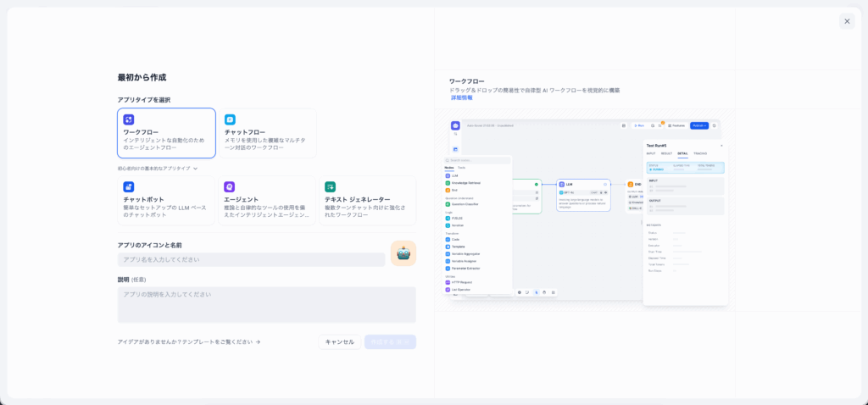The image size is (868, 405).
Task: Open the TRACING tab in preview
Action: 700,153
